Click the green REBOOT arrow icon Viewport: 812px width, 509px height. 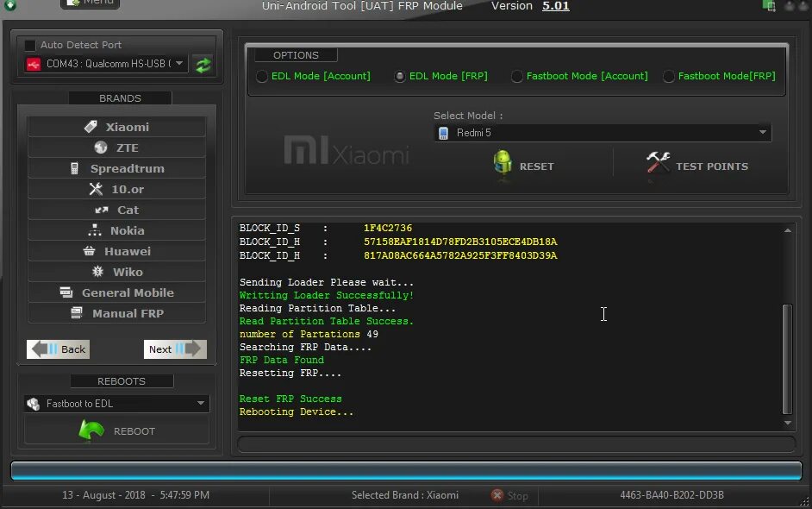coord(91,430)
